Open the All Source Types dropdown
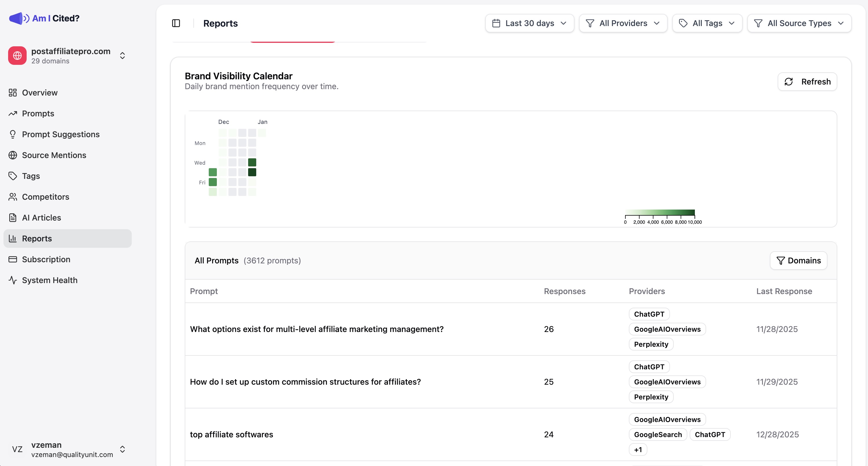868x466 pixels. 799,23
